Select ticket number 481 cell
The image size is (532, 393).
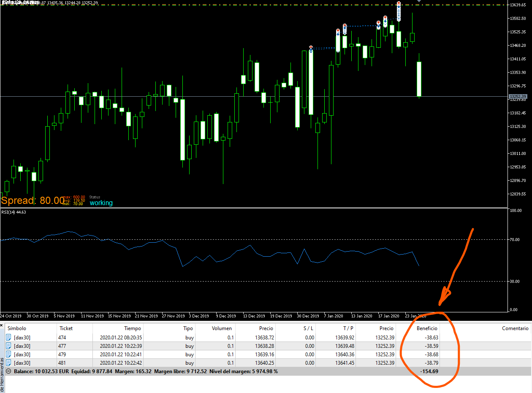click(x=62, y=363)
